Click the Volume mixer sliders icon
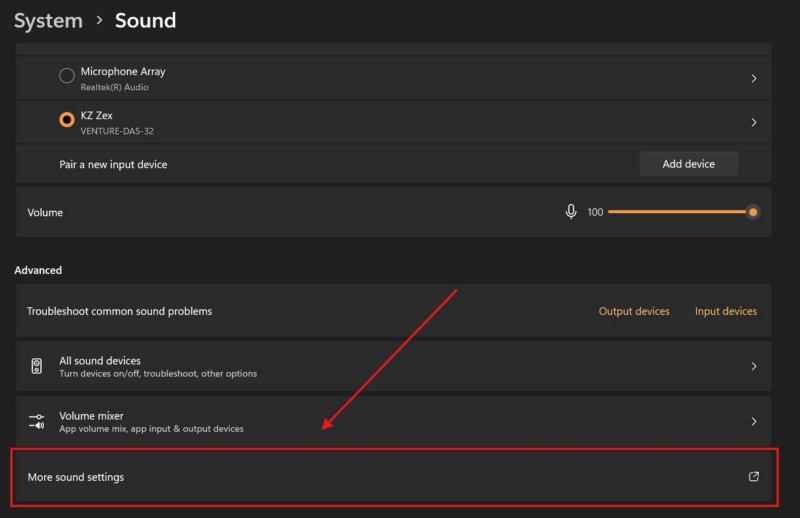The height and width of the screenshot is (518, 800). tap(37, 422)
